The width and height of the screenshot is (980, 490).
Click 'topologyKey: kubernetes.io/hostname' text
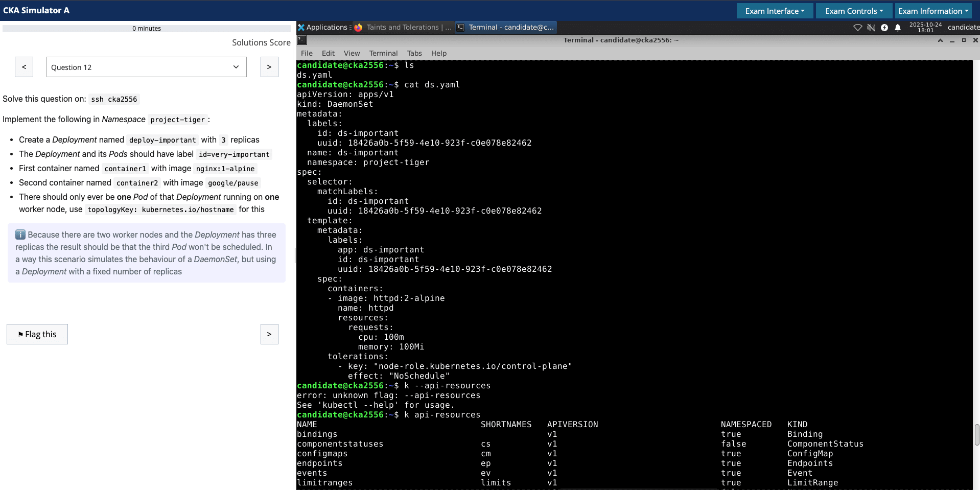pos(160,209)
